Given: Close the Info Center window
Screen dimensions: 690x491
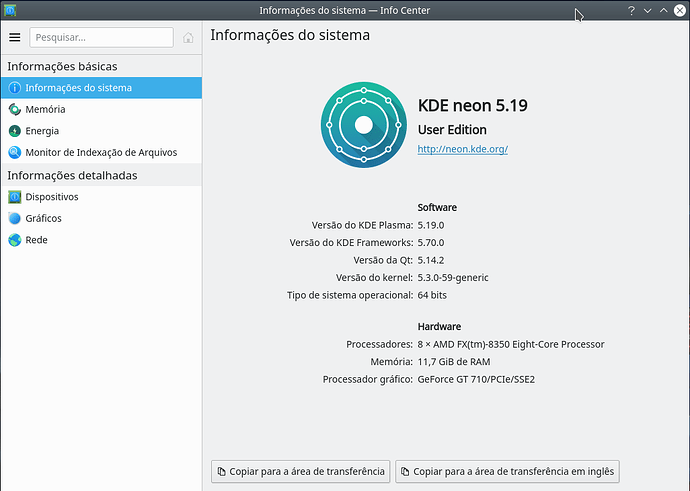Looking at the screenshot, I should point(679,10).
